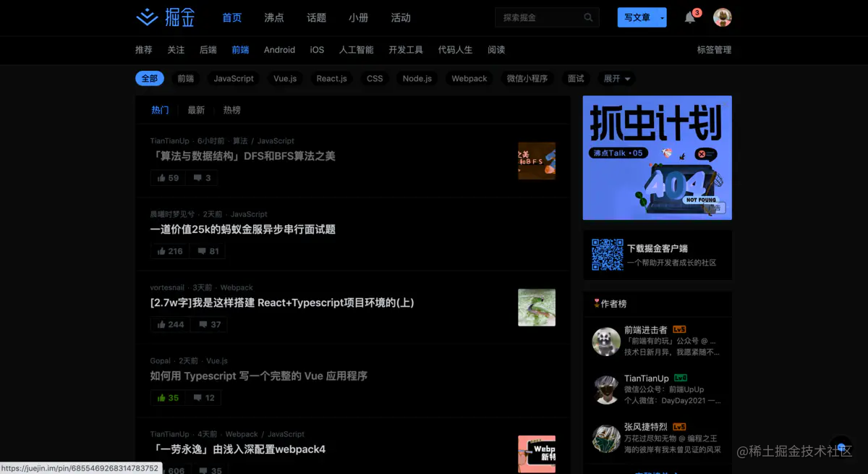Image resolution: width=868 pixels, height=474 pixels.
Task: Open comments showing 81 replies
Action: click(207, 251)
